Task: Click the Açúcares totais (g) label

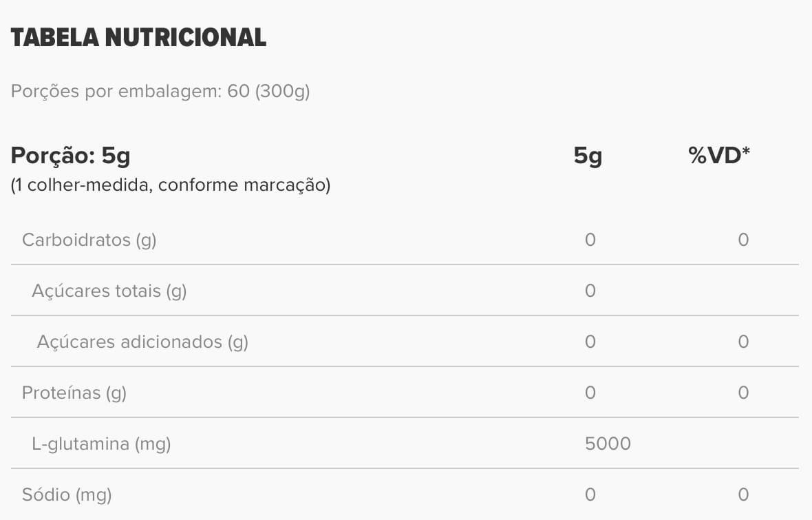Action: [109, 291]
